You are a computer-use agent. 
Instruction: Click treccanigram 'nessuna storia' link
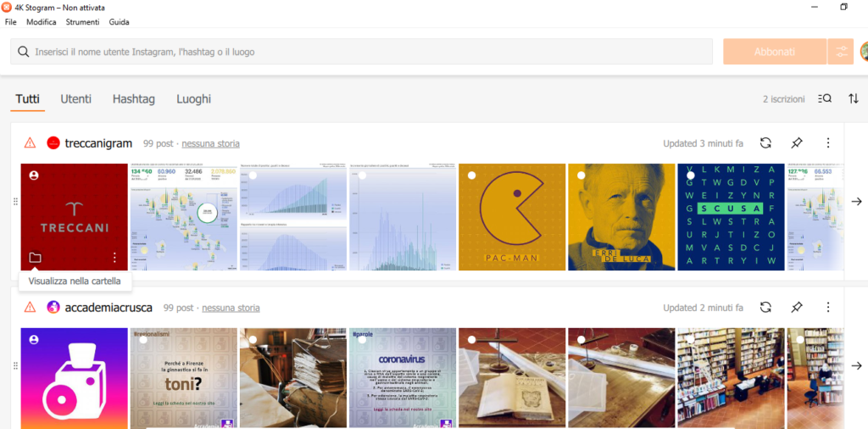[x=210, y=144]
